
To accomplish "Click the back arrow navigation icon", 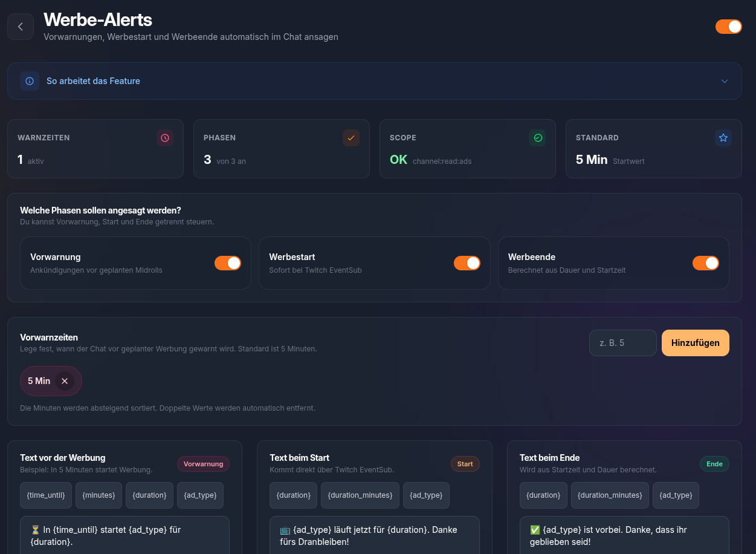I will (21, 27).
